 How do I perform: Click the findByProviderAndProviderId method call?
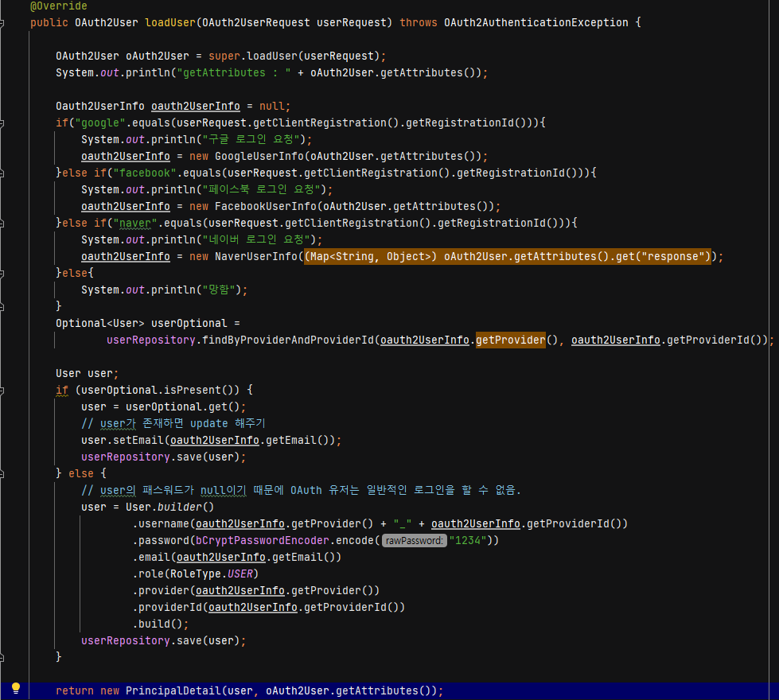coord(288,340)
